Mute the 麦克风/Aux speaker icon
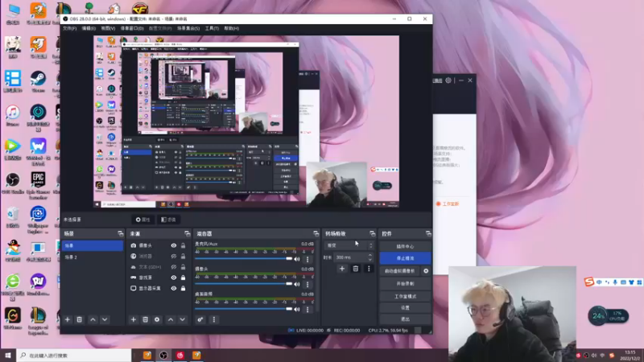The height and width of the screenshot is (362, 644). tap(297, 259)
